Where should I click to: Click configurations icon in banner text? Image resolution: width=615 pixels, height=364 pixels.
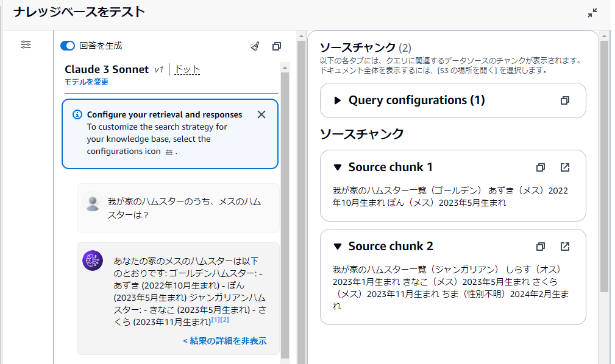pyautogui.click(x=169, y=152)
